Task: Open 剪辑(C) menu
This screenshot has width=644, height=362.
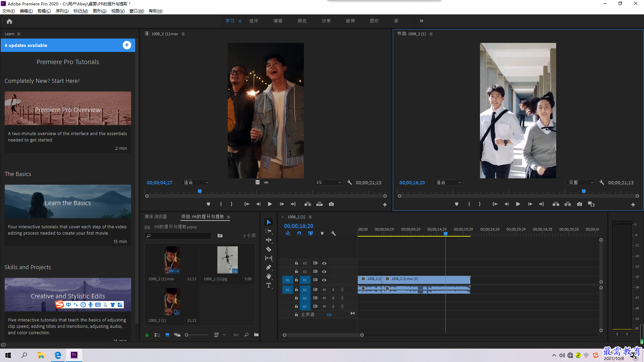Action: pos(44,11)
